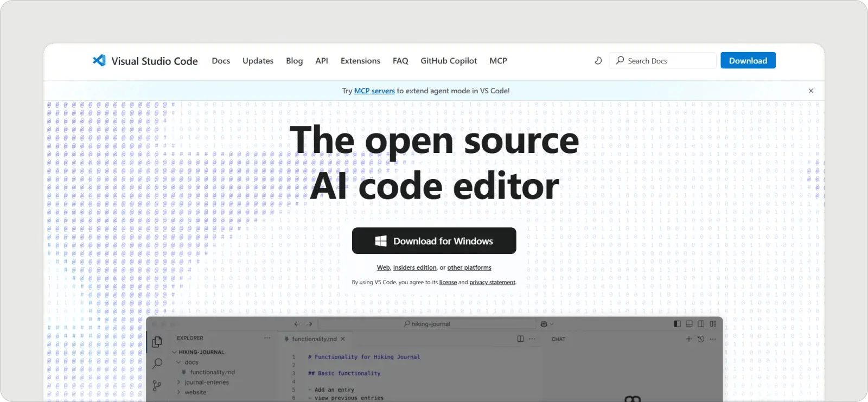Click the Copilot icon dropdown in title bar
The width and height of the screenshot is (868, 402).
(x=546, y=324)
